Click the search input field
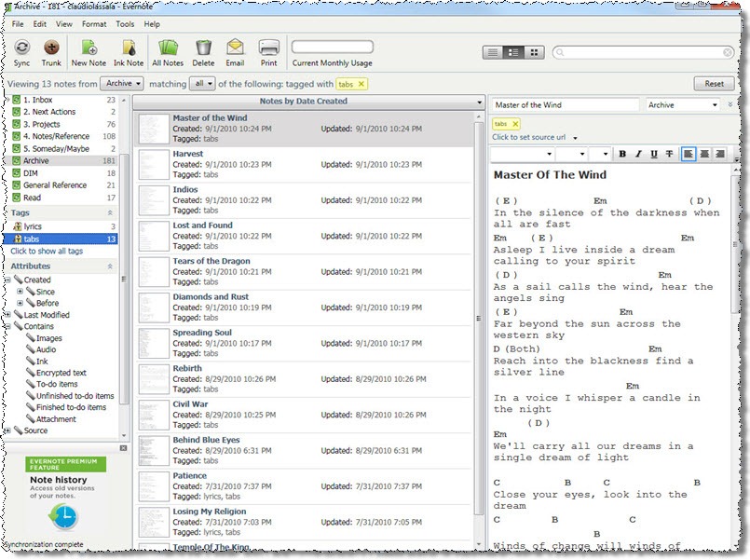 [642, 52]
